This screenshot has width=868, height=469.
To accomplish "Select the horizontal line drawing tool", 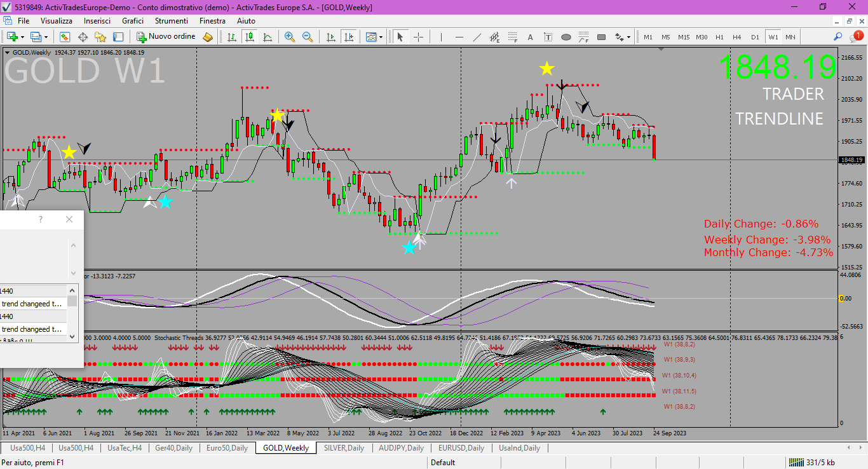I will [x=459, y=37].
